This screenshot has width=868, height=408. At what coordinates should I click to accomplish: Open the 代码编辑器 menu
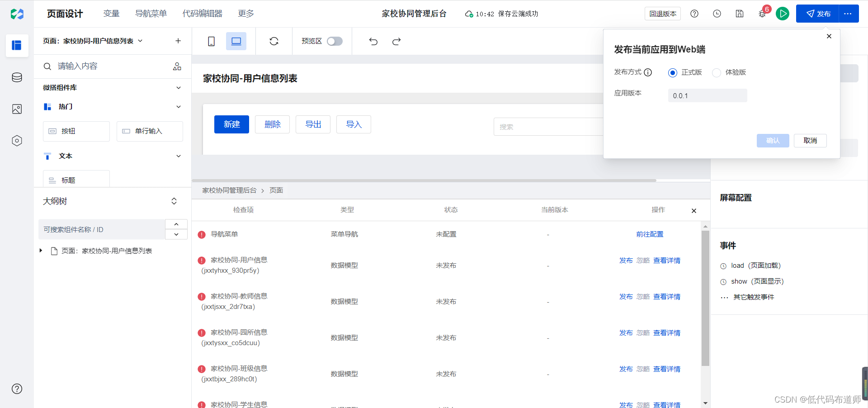[203, 14]
